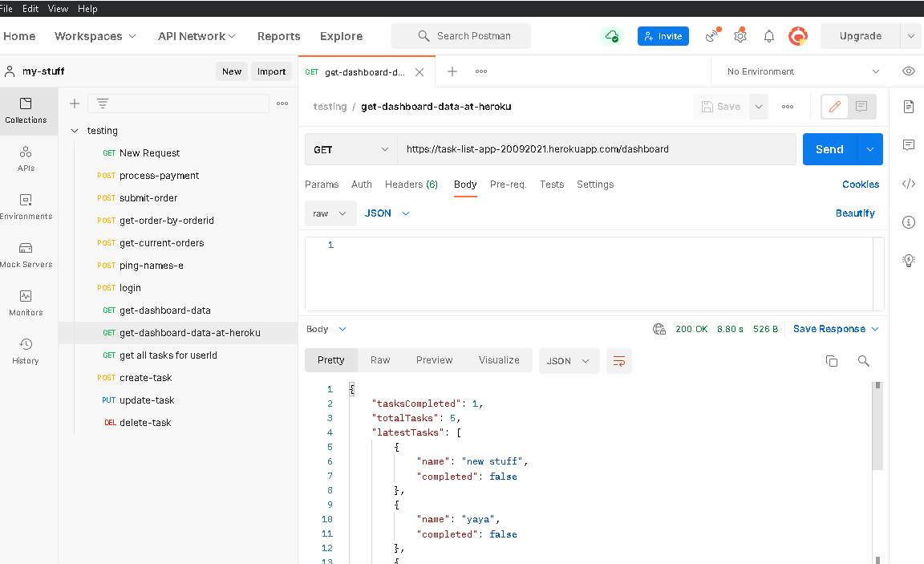The image size is (924, 564).
Task: Click the Send button
Action: pyautogui.click(x=829, y=149)
